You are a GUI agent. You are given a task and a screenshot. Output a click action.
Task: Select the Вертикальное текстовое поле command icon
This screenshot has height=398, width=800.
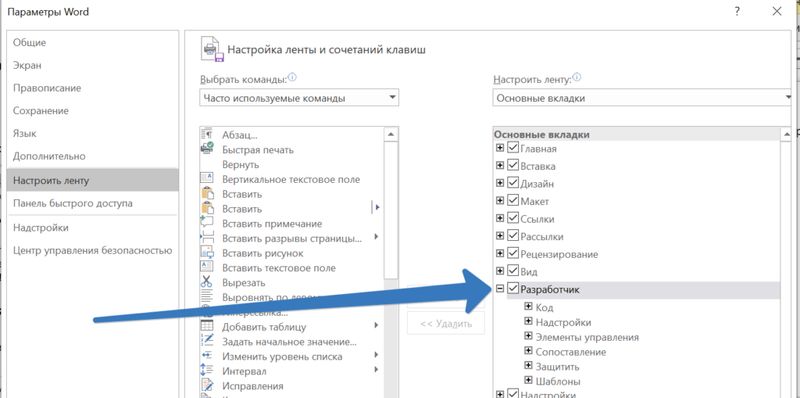207,179
